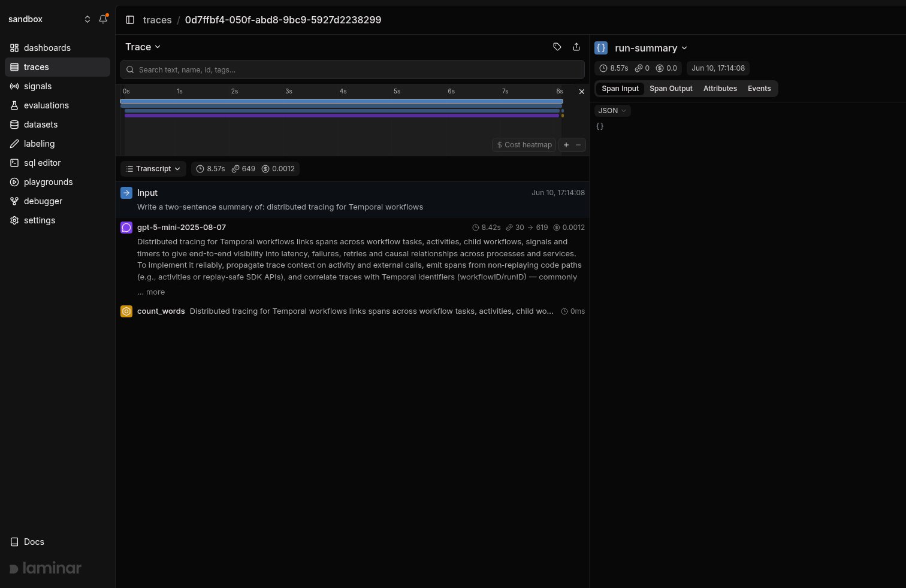Focus the trace search field
The width and height of the screenshot is (906, 588).
coord(352,69)
